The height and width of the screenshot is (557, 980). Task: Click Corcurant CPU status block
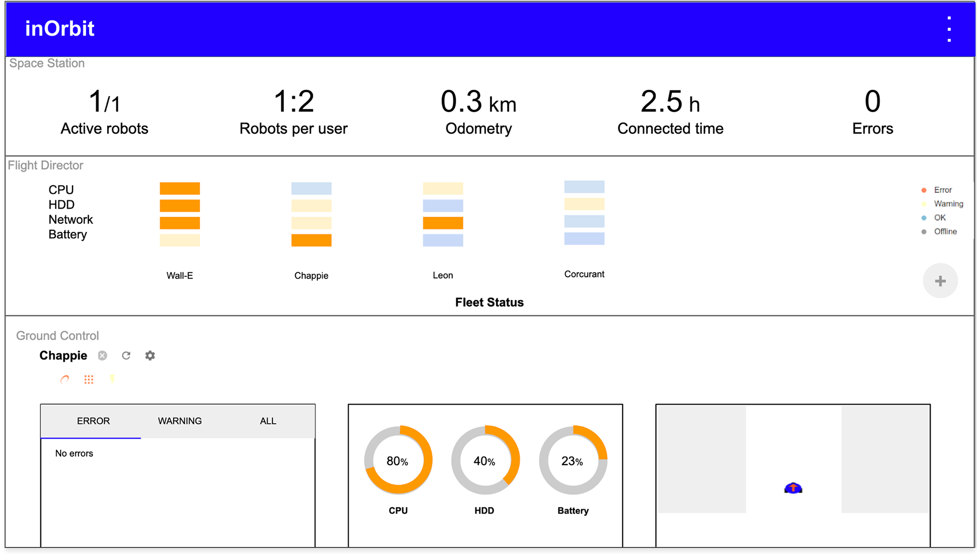pyautogui.click(x=584, y=187)
